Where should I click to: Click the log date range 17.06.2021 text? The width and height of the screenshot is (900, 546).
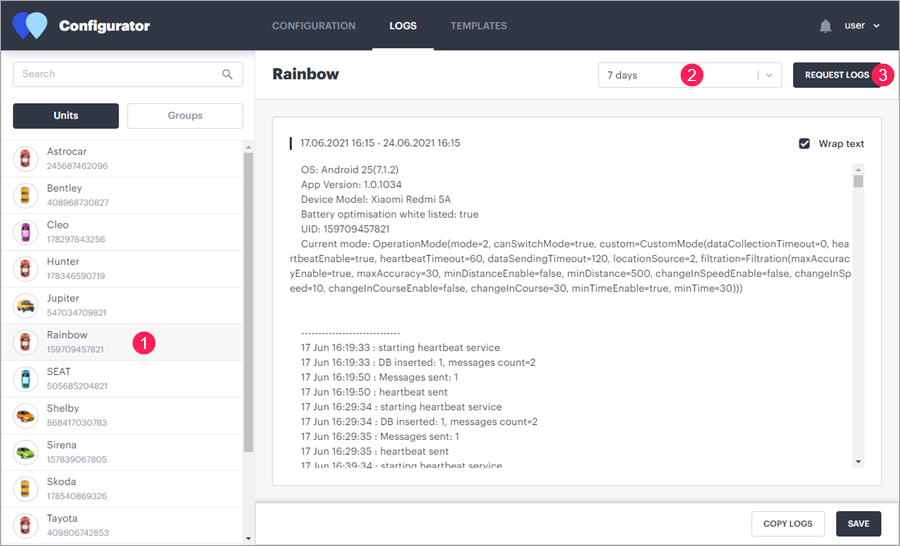[x=380, y=143]
